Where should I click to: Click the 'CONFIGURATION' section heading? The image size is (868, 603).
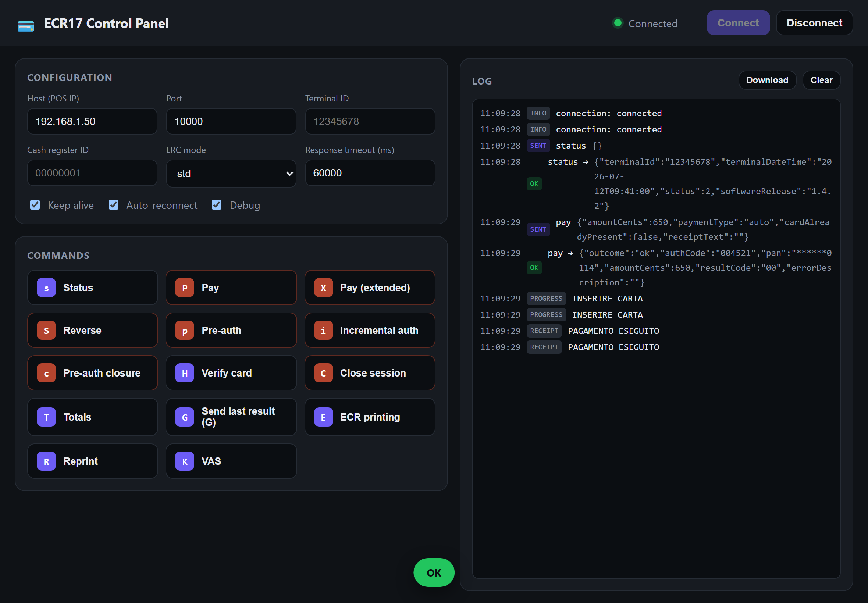point(70,78)
